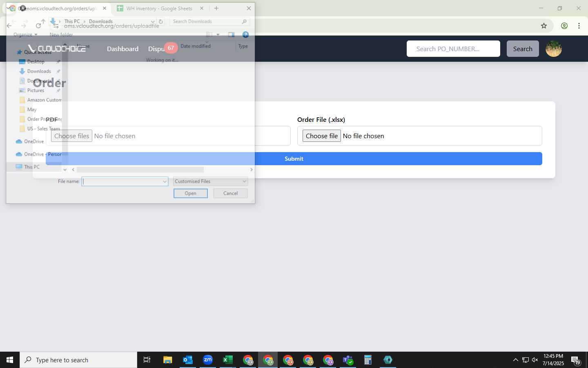588x368 pixels.
Task: Open the Customised Files type dropdown
Action: tap(211, 182)
